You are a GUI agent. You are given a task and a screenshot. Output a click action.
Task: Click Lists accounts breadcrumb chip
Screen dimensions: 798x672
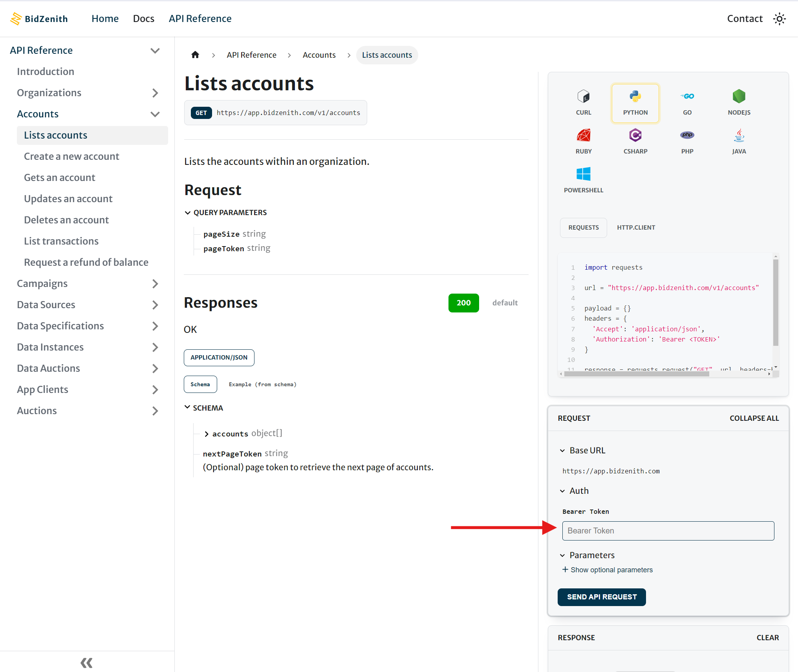387,55
